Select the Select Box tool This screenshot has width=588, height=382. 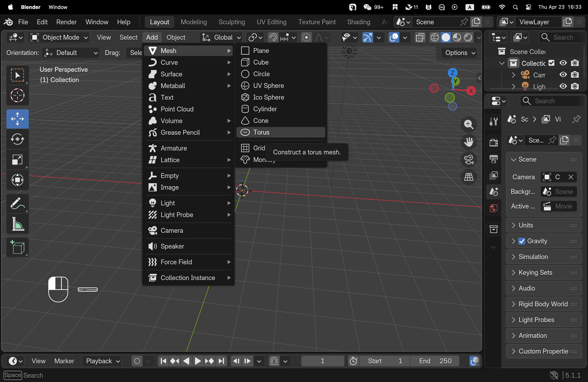17,75
